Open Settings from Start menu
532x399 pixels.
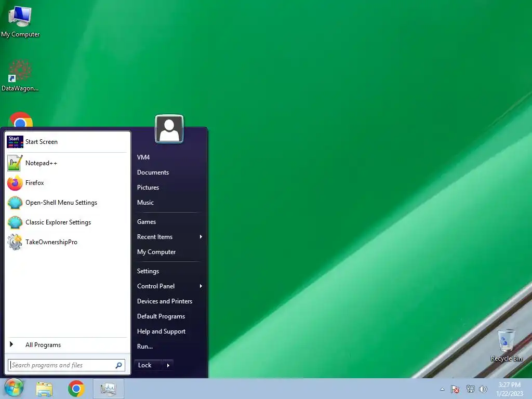coord(148,271)
